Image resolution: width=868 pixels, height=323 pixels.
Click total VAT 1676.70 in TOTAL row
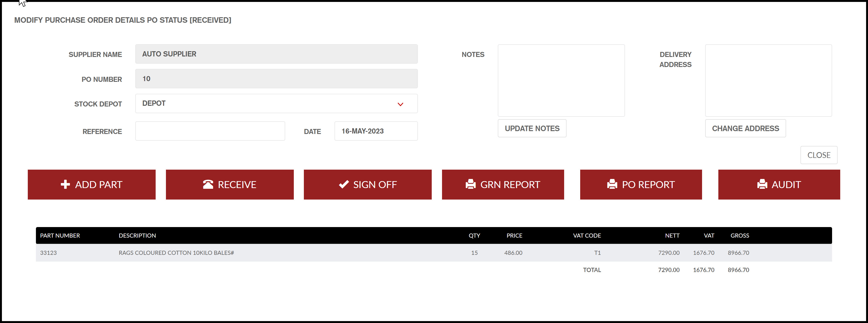(x=703, y=270)
